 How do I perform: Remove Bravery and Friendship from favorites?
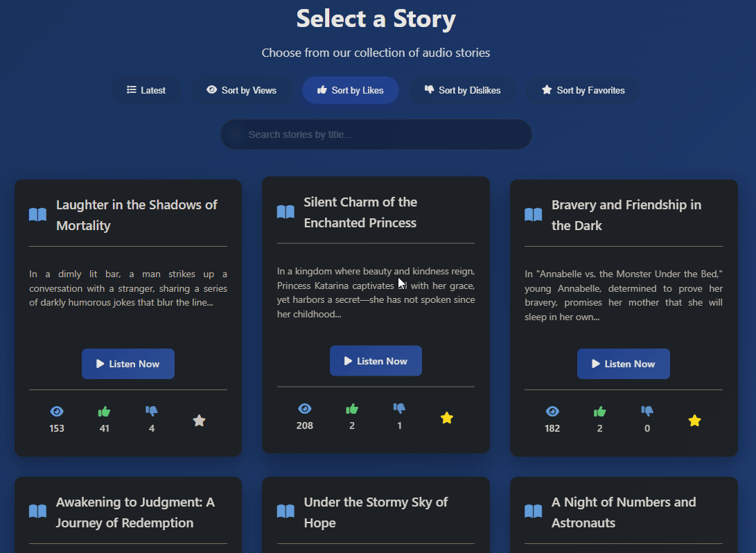pos(694,421)
